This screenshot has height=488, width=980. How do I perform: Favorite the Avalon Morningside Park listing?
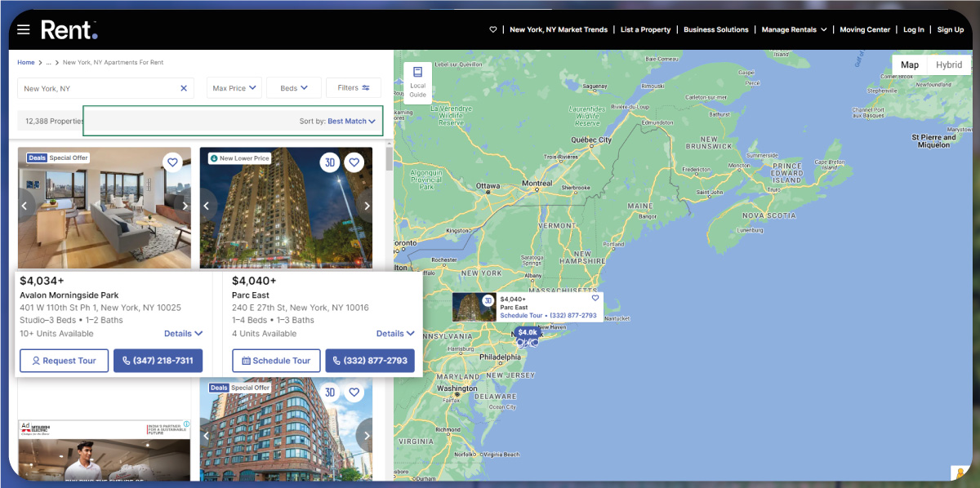172,162
